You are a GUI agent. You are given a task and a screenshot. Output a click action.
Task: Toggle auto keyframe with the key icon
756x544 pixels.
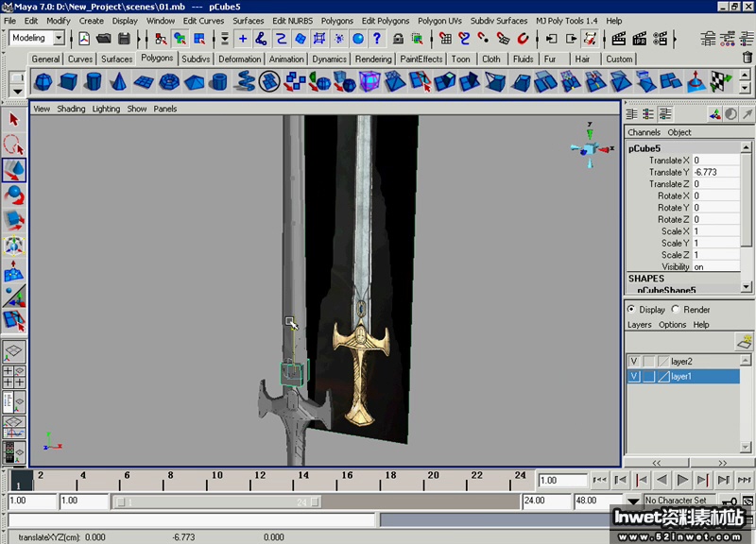tap(730, 501)
